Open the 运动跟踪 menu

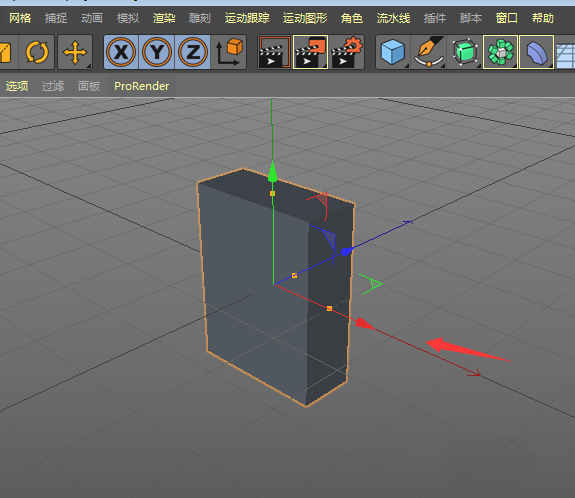click(247, 18)
